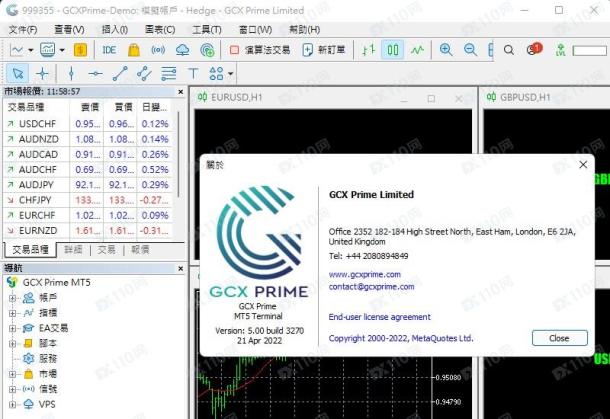Click the New Order button

coord(324,50)
